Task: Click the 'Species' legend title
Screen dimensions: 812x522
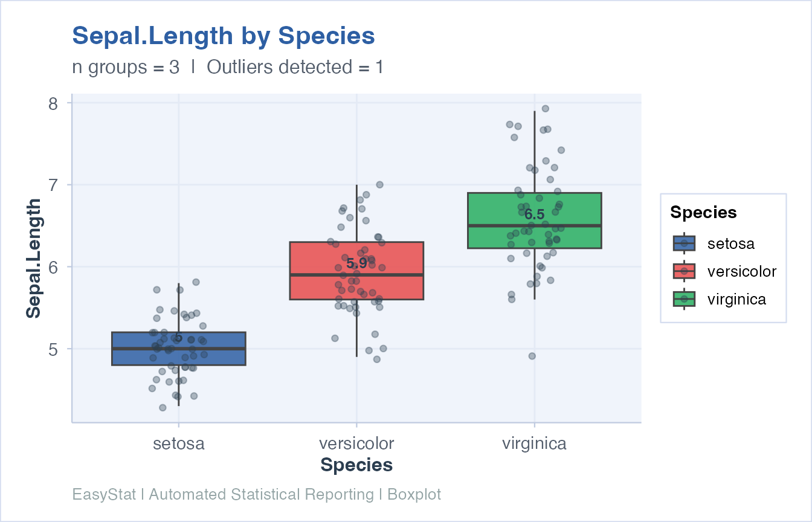Action: pos(703,213)
